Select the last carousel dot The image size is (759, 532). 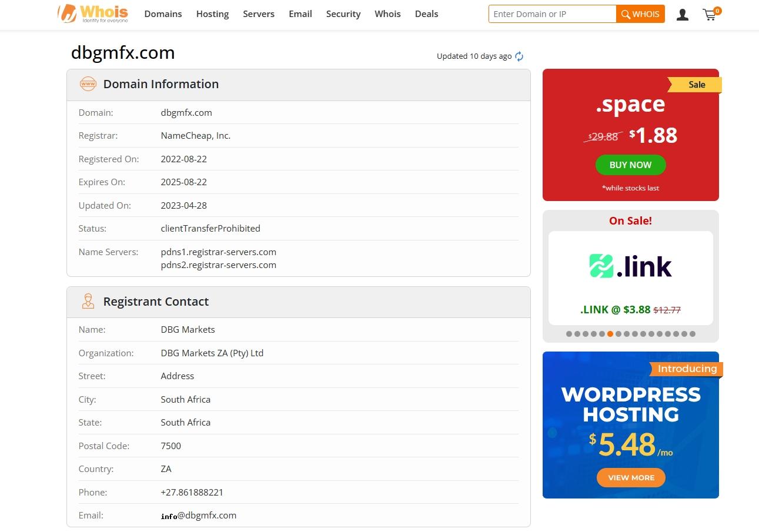pyautogui.click(x=693, y=334)
